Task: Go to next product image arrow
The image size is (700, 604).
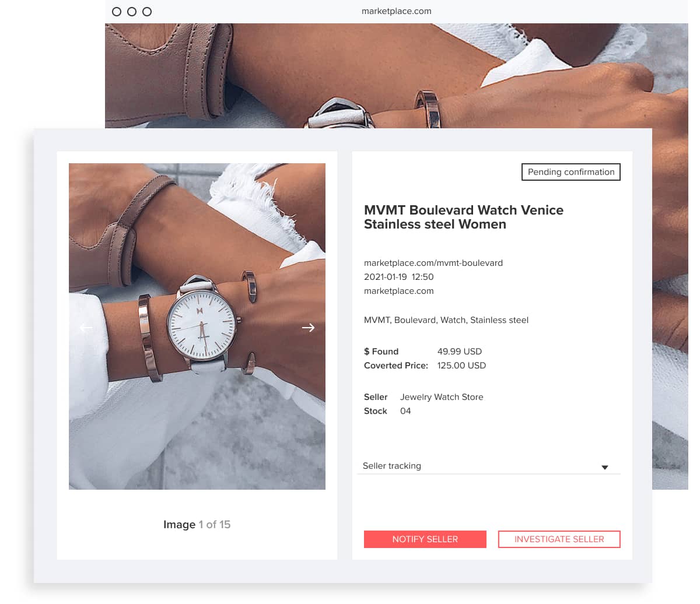Action: click(x=308, y=328)
